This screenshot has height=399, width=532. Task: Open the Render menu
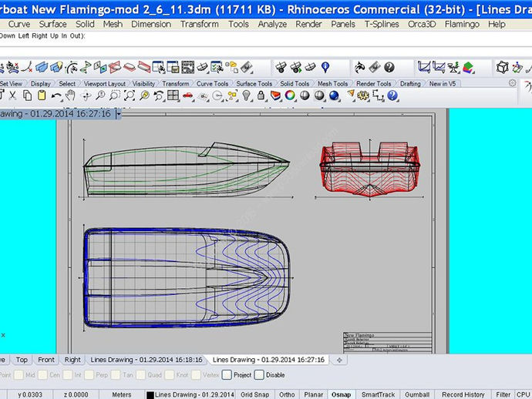point(308,24)
